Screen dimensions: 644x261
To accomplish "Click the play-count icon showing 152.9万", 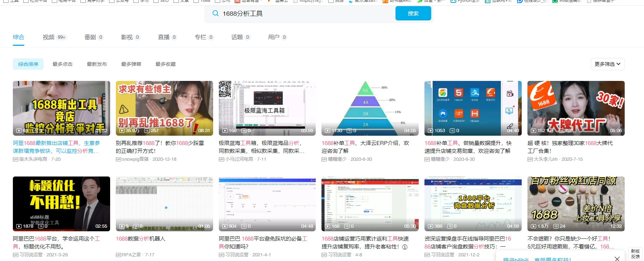I will 534,131.
